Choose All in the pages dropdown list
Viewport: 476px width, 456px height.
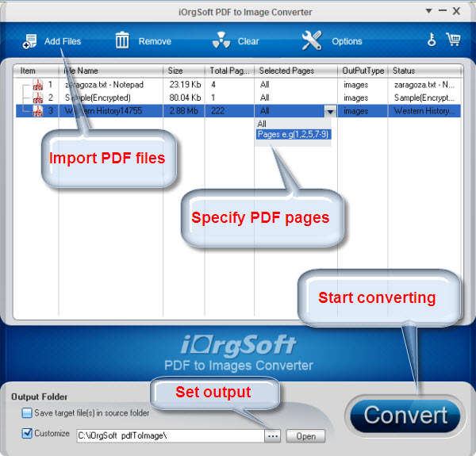(x=262, y=124)
